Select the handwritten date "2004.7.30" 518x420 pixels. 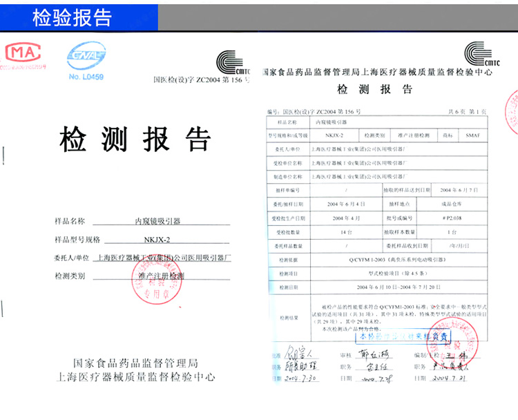coord(300,379)
